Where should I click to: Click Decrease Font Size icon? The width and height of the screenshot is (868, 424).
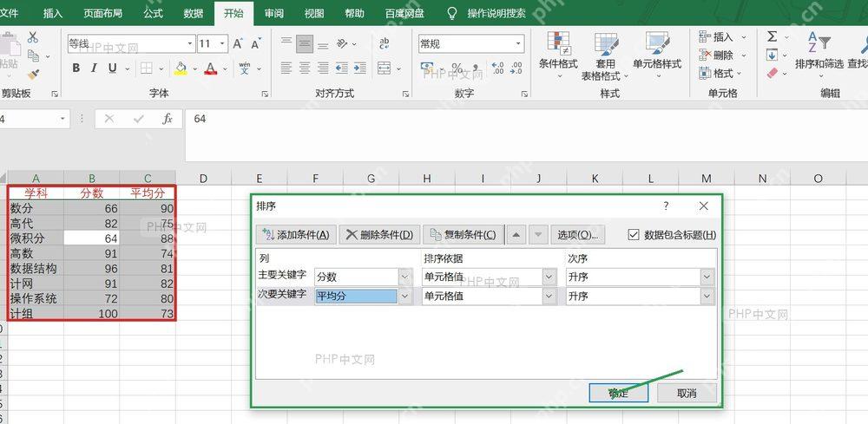255,43
